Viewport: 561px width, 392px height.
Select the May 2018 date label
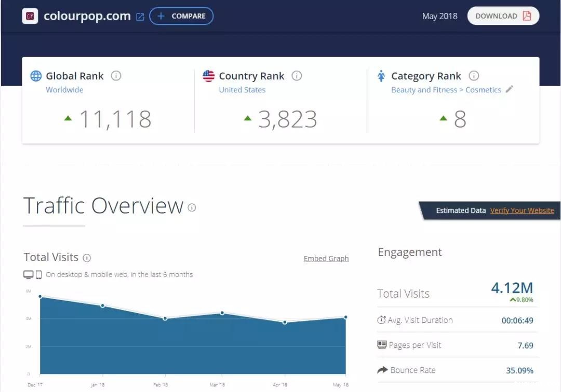pyautogui.click(x=439, y=16)
